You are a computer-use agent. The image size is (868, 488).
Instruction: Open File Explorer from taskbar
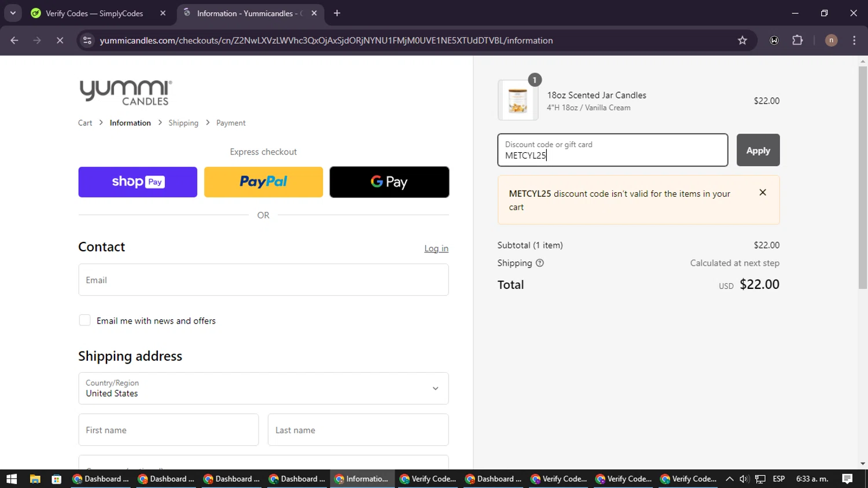point(35,479)
